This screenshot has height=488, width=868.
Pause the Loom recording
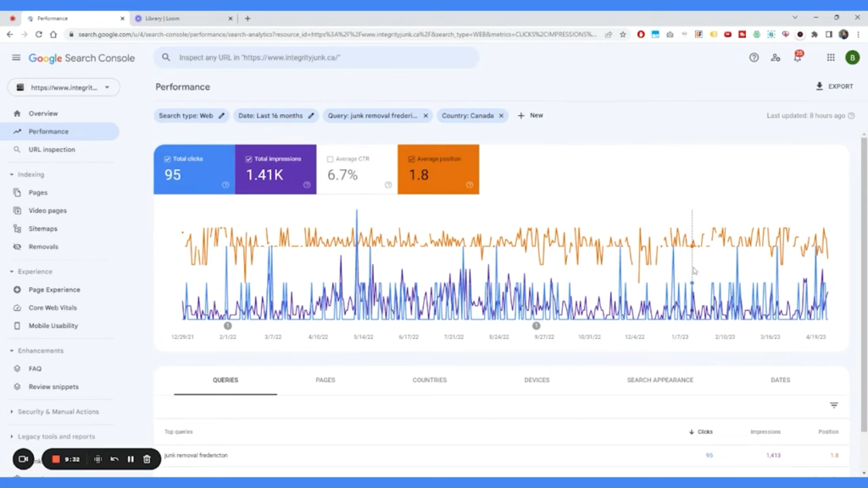pos(131,458)
